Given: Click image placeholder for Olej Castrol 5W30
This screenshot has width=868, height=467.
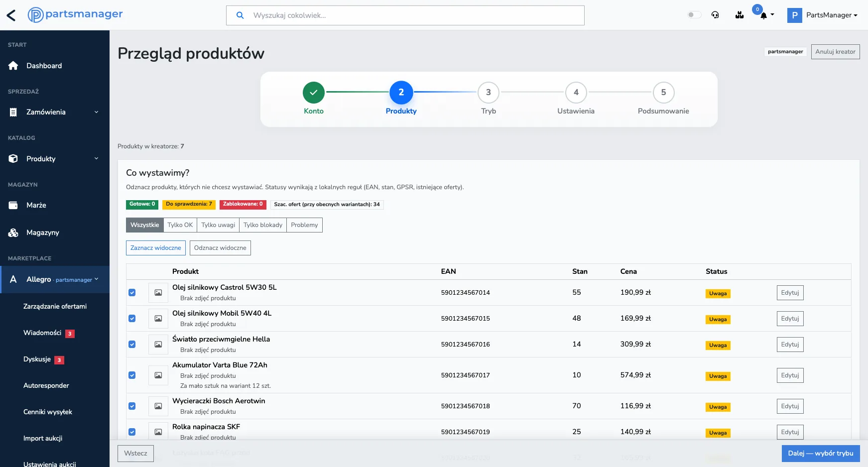Looking at the screenshot, I should tap(158, 293).
